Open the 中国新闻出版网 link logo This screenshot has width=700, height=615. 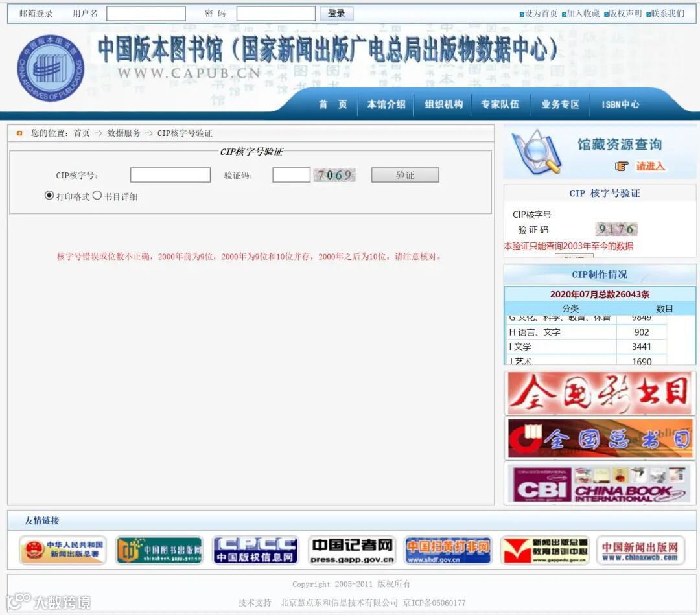[640, 550]
